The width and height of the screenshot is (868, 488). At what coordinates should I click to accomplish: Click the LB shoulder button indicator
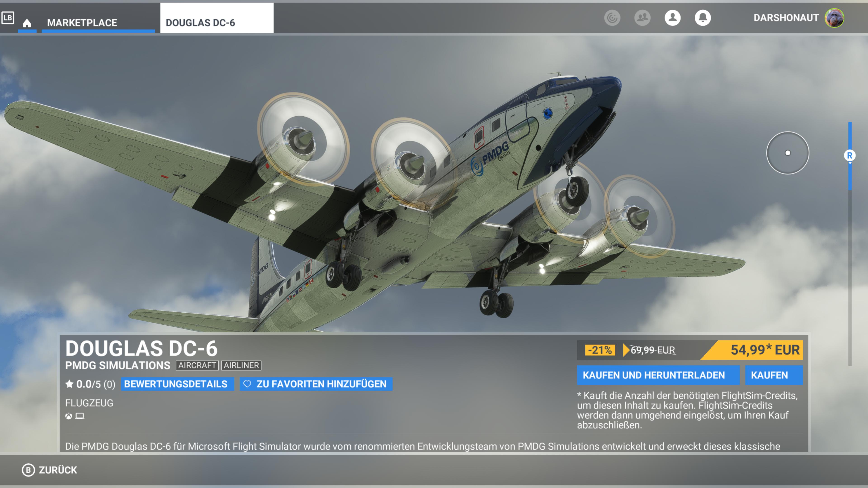pyautogui.click(x=8, y=18)
